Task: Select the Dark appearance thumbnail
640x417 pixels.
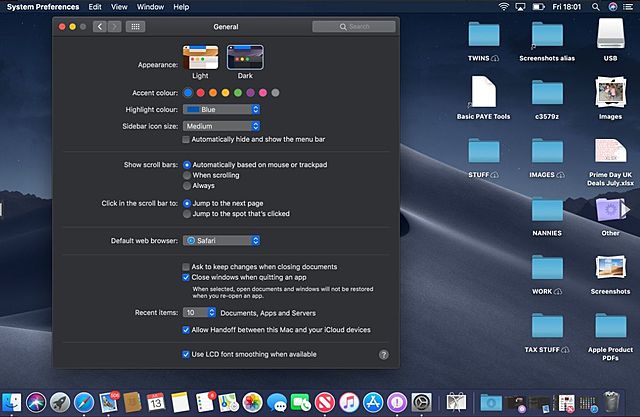Action: [245, 58]
